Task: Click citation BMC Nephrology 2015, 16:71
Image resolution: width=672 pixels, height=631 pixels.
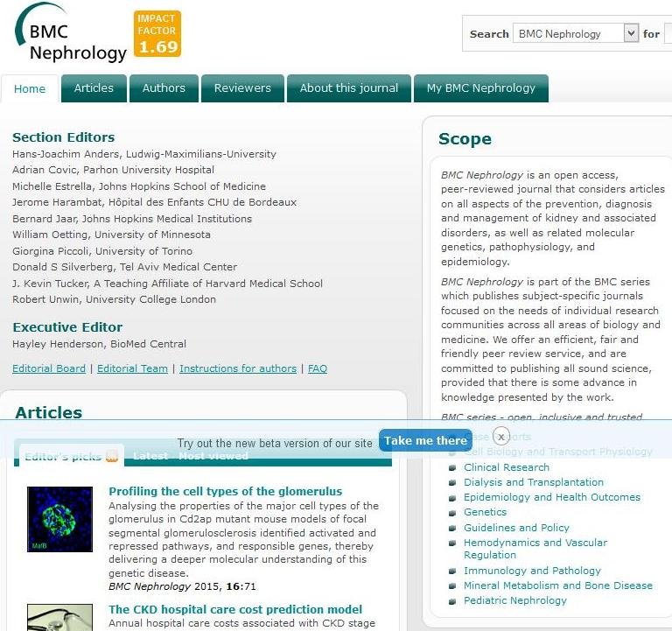Action: [182, 586]
